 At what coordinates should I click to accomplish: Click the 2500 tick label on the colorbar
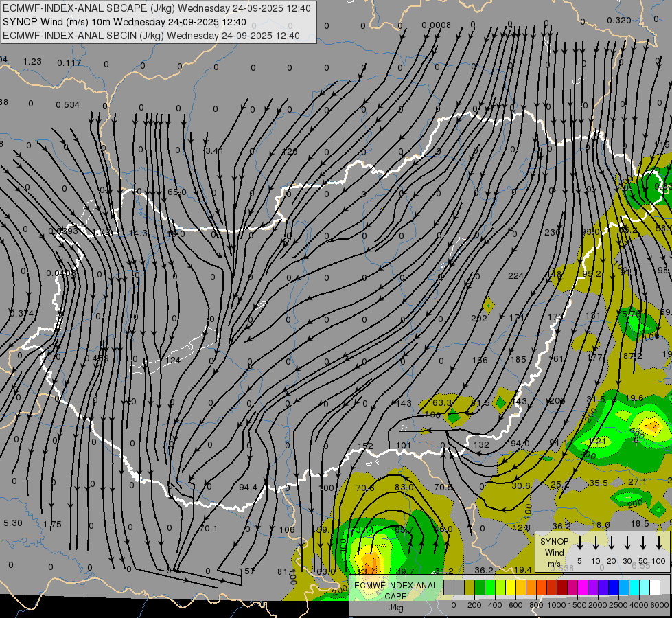(618, 605)
